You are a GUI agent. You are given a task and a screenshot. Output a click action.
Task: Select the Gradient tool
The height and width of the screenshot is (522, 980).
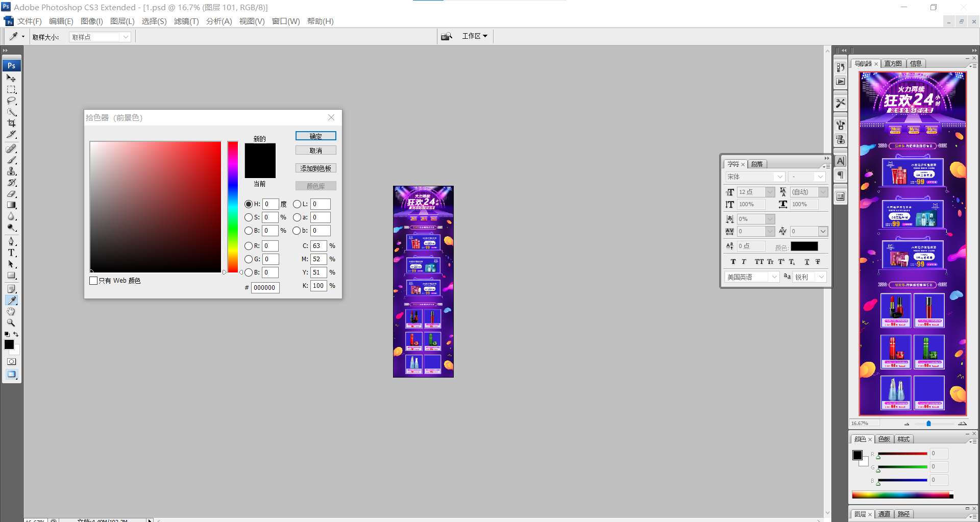point(11,205)
